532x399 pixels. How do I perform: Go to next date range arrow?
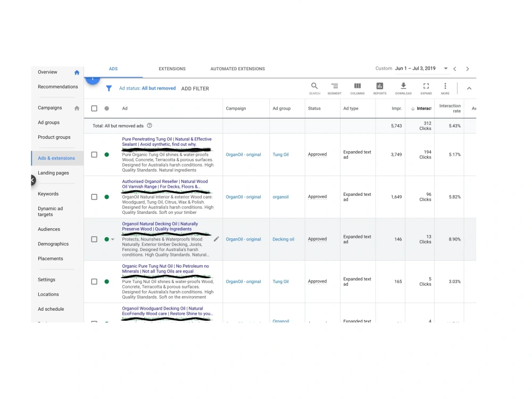tap(468, 69)
